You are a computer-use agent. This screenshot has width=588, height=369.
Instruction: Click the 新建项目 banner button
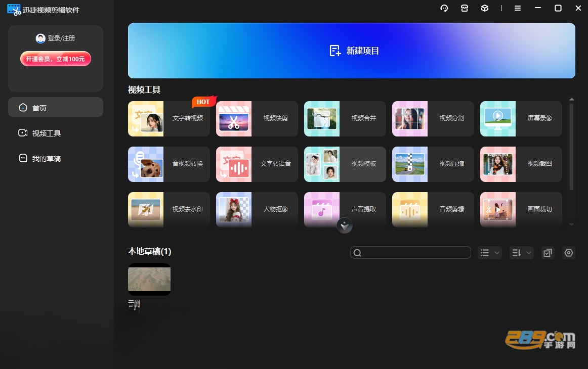[351, 51]
